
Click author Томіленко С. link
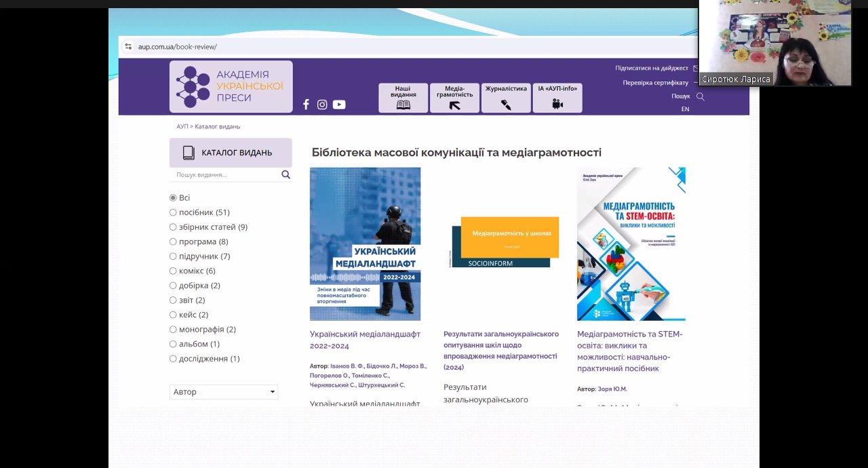click(370, 376)
